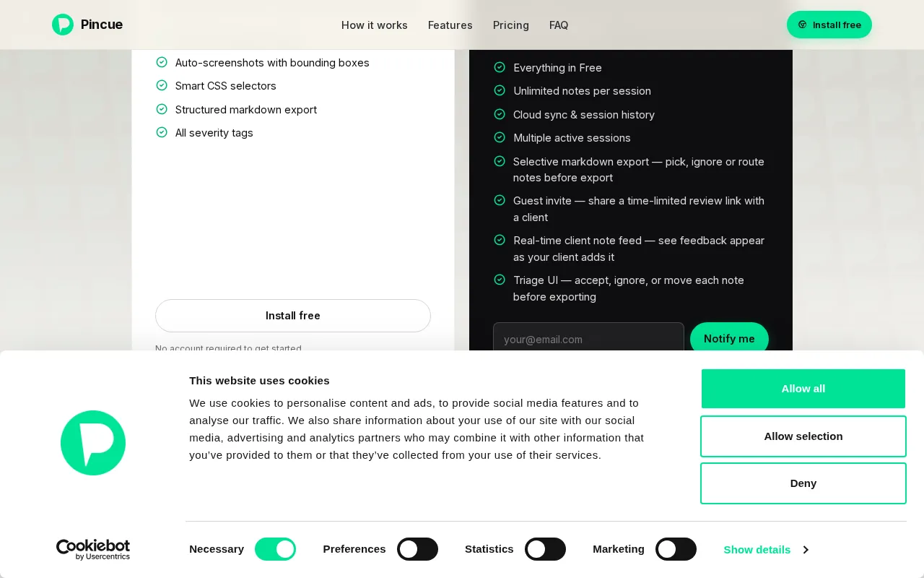Click check icon beside Unlimited notes per session
924x578 pixels.
[x=500, y=90]
